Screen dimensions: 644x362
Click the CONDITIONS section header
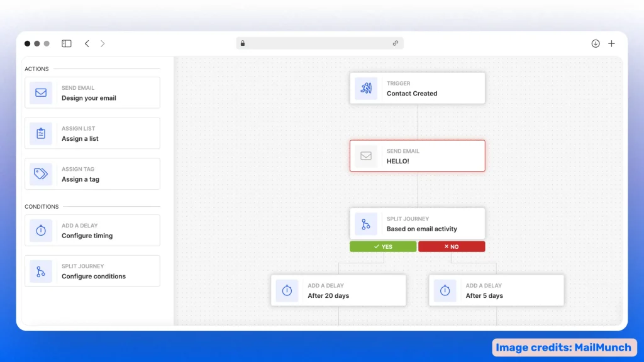coord(42,206)
